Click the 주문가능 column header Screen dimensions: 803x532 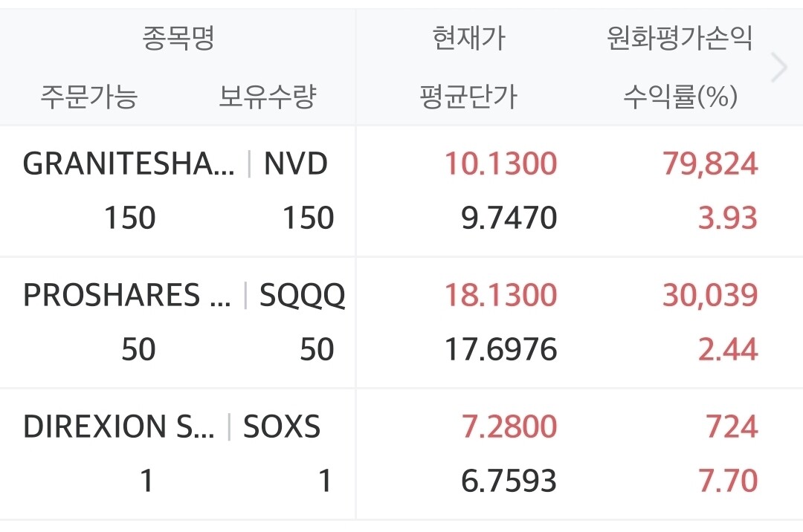[x=89, y=96]
